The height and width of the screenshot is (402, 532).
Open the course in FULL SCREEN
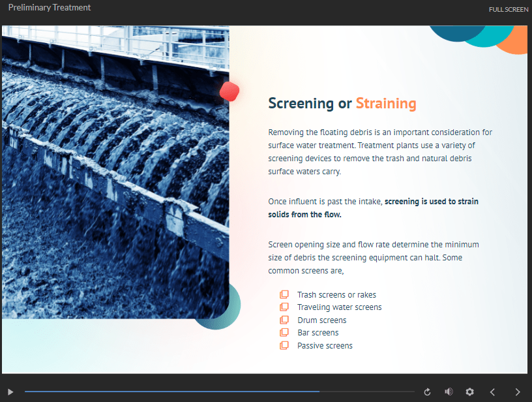coord(509,9)
